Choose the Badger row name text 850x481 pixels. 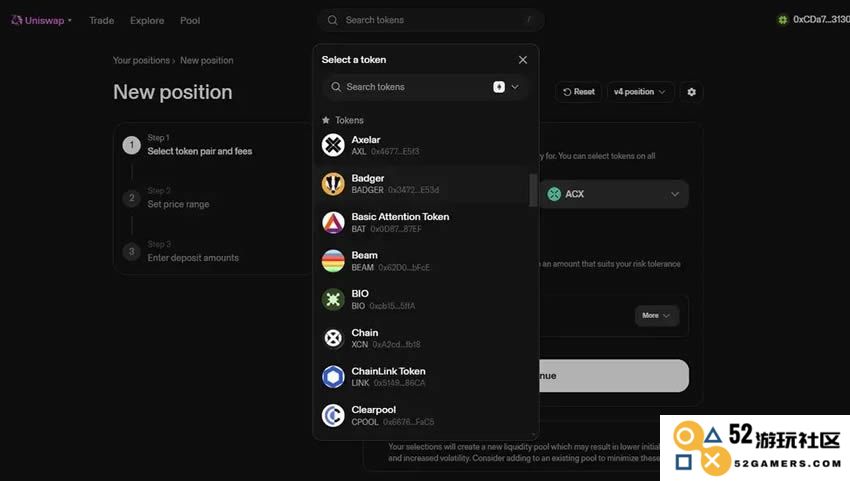pos(368,178)
